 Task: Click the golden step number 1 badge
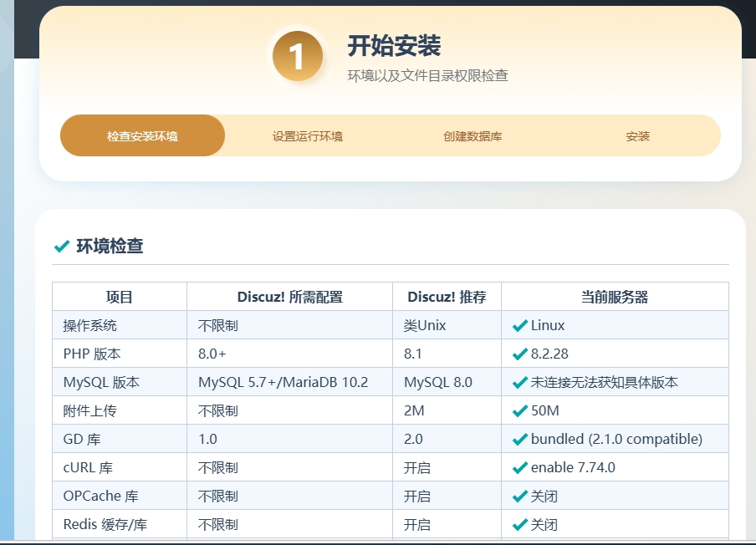(297, 57)
